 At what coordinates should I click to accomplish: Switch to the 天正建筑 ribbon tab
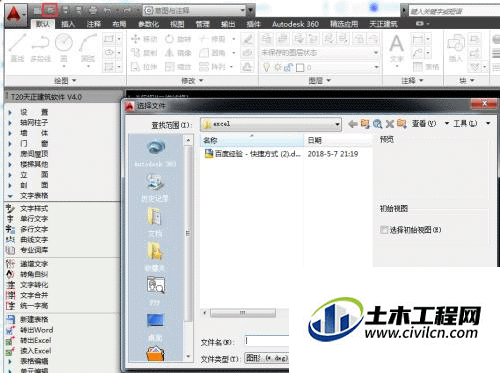[383, 24]
